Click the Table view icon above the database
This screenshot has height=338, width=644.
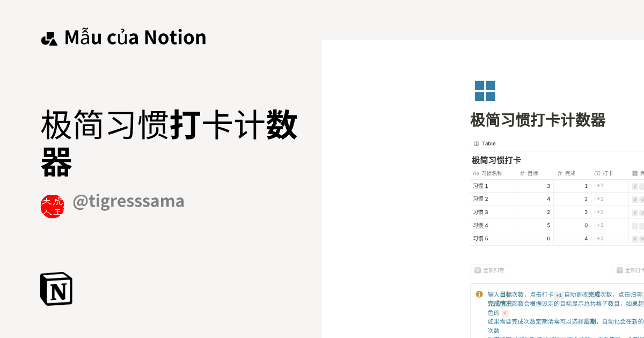(x=476, y=143)
